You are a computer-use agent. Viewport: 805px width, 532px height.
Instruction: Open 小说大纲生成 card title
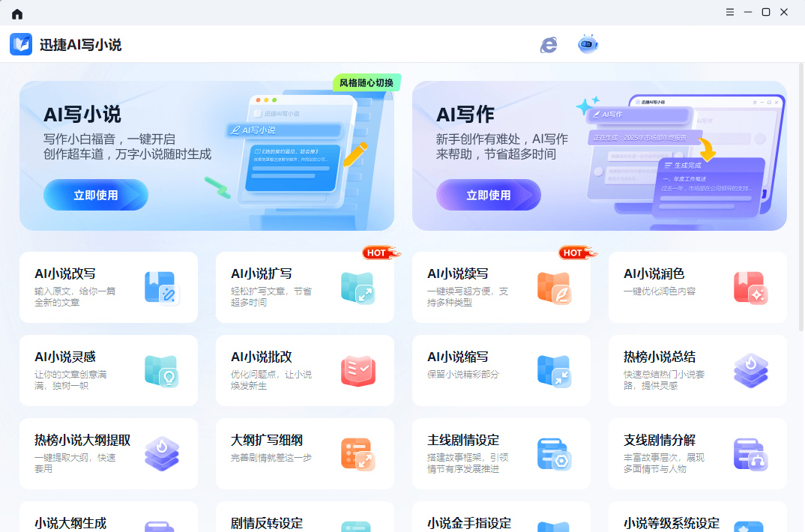click(70, 523)
